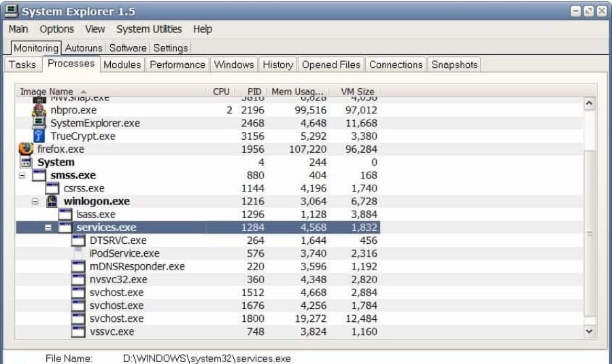The width and height of the screenshot is (612, 364).
Task: Click the scroll up arrow
Action: click(590, 104)
